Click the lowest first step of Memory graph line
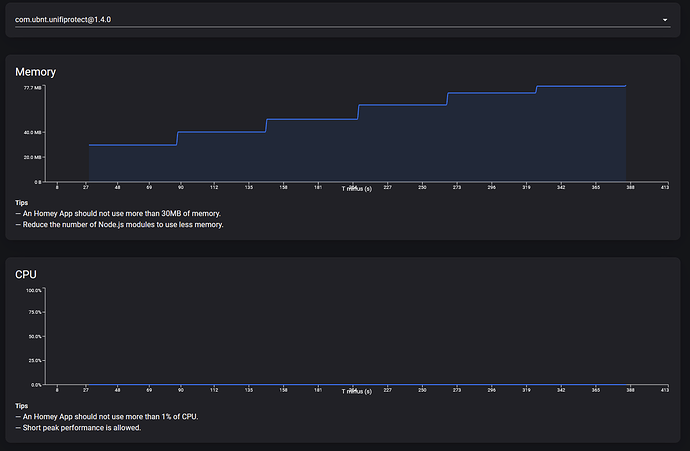This screenshot has height=451, width=690. tap(133, 145)
